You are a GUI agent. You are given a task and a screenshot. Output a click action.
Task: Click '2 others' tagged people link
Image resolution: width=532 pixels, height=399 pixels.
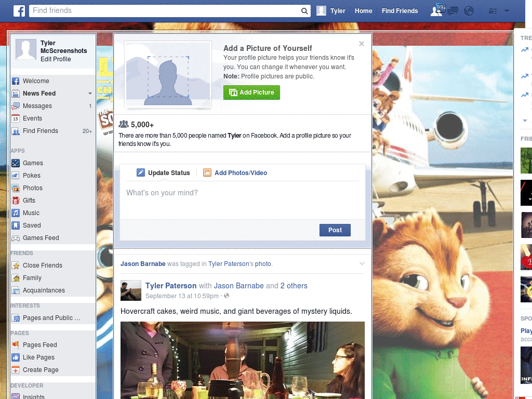294,286
